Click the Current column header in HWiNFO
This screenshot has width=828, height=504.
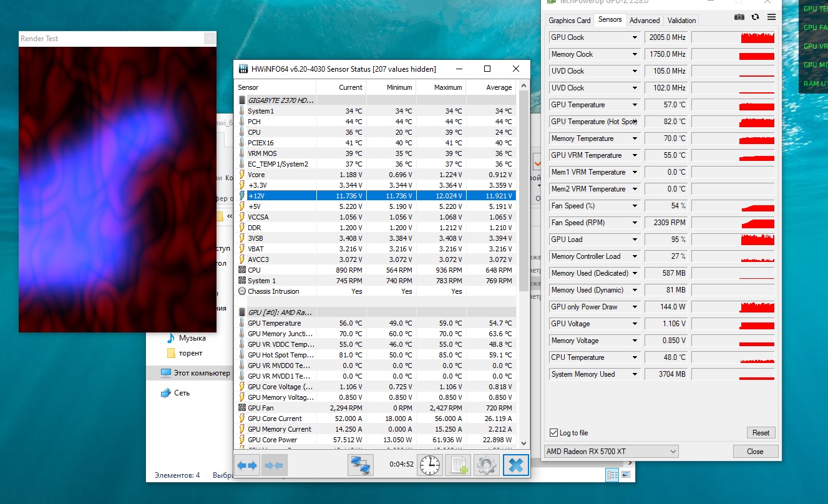click(341, 87)
